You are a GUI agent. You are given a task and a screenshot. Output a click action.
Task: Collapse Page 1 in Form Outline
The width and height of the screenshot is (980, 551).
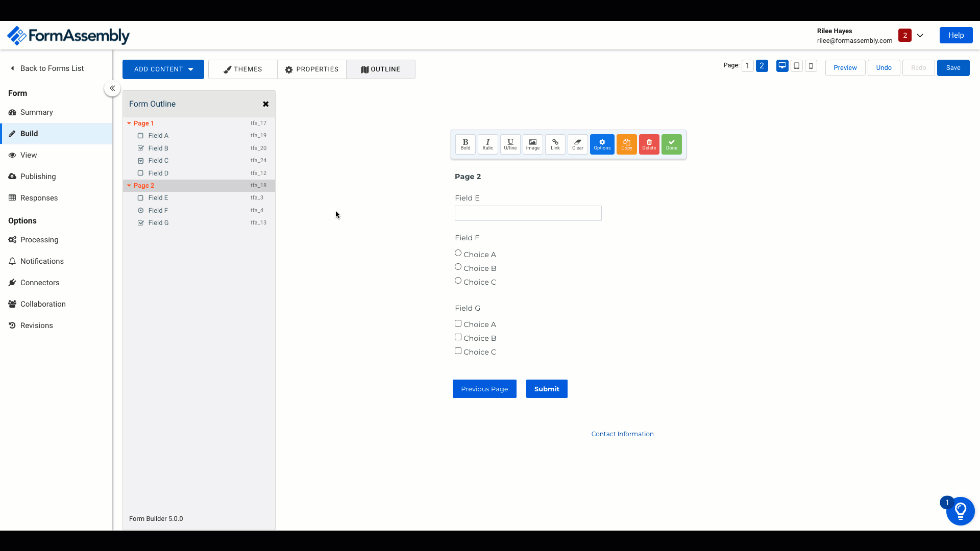point(129,123)
